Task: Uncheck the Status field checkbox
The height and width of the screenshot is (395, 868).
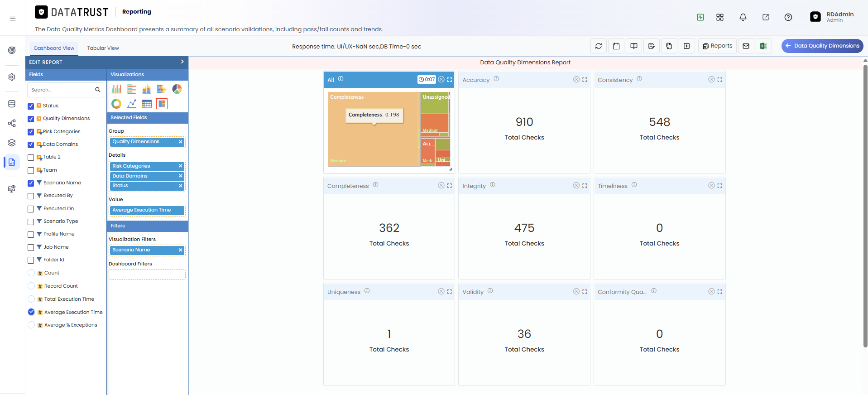Action: 31,106
